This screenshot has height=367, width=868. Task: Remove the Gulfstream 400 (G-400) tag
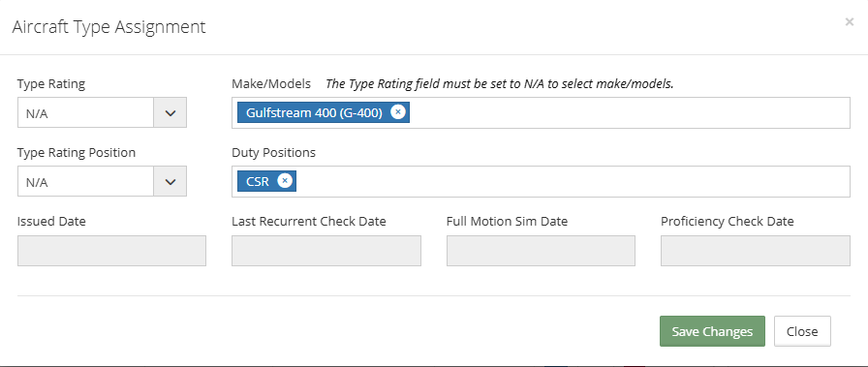398,112
